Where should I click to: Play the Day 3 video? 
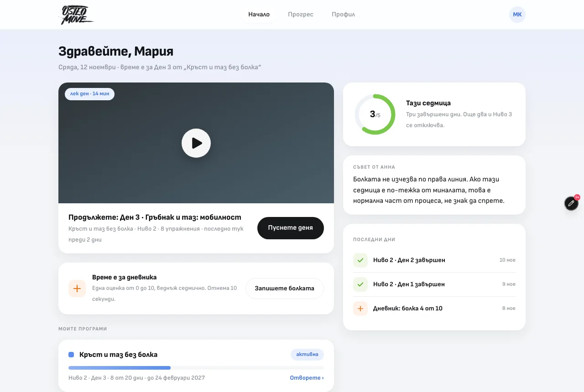pos(196,143)
